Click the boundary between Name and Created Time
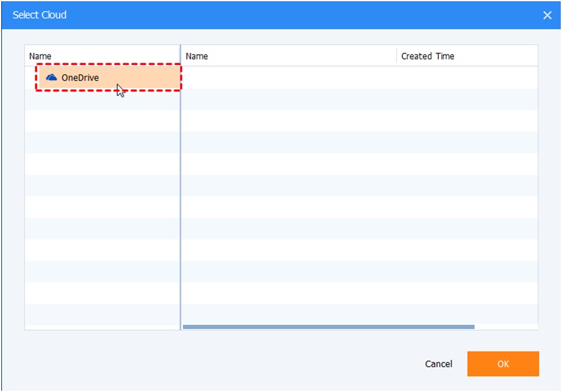This screenshot has width=562, height=392. pos(396,56)
